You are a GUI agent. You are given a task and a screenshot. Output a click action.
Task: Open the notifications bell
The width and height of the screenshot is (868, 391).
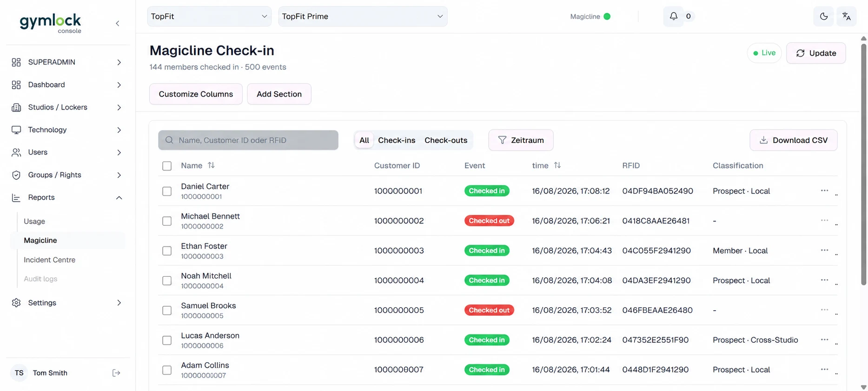[674, 16]
